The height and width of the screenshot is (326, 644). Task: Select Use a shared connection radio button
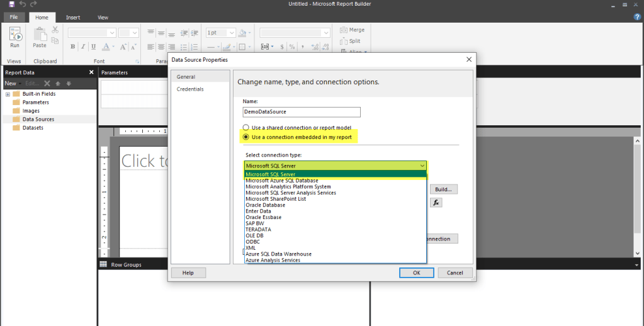[x=246, y=128]
